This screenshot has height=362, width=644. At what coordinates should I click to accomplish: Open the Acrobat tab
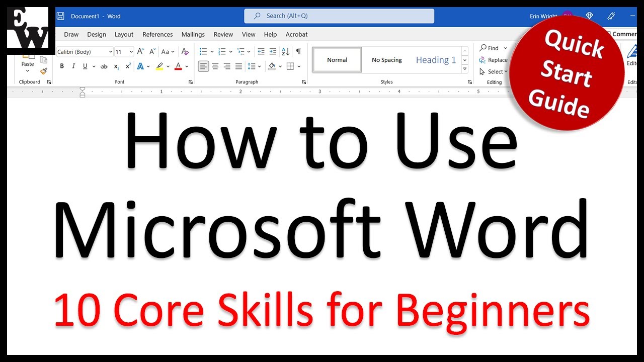(x=297, y=34)
